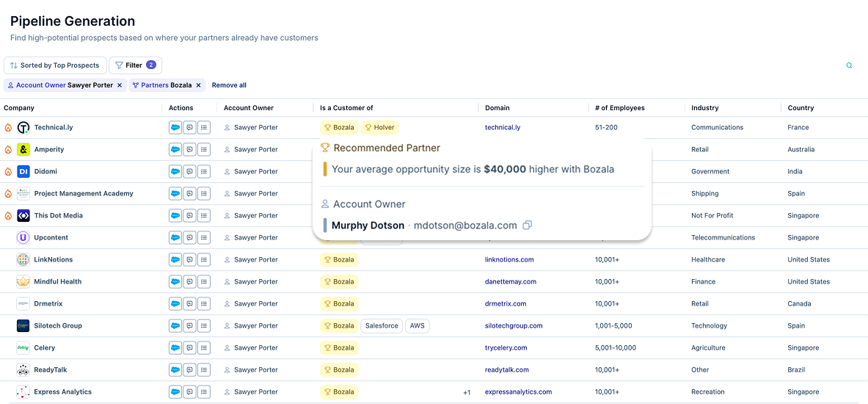Open the technical.ly domain link

503,128
